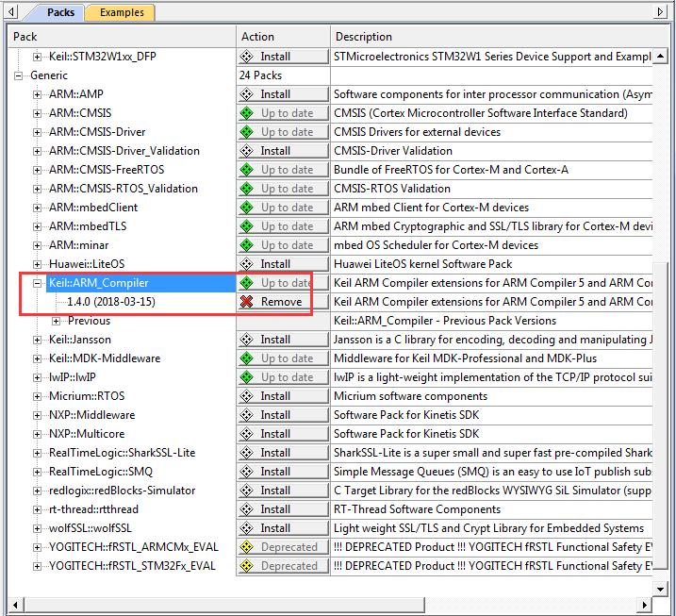
Task: Expand the ARM::AMP node
Action: pos(37,95)
